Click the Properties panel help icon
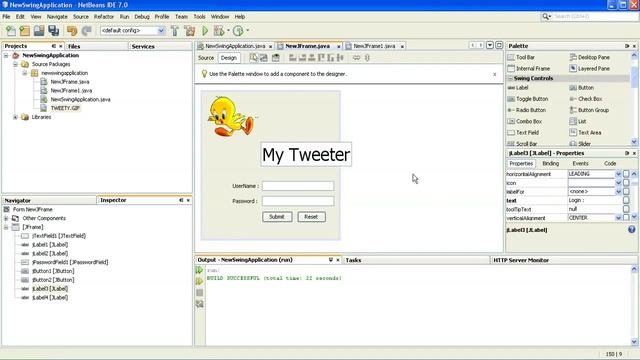Image resolution: width=640 pixels, height=360 pixels. [632, 230]
